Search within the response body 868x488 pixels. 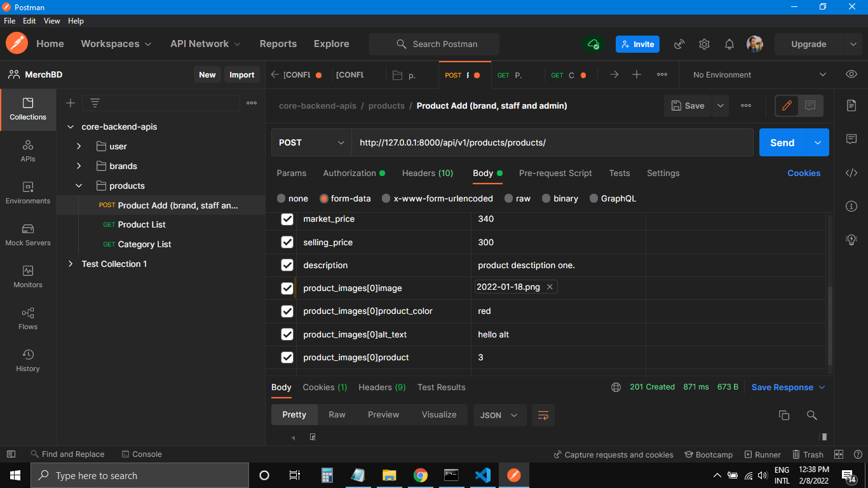pyautogui.click(x=811, y=415)
